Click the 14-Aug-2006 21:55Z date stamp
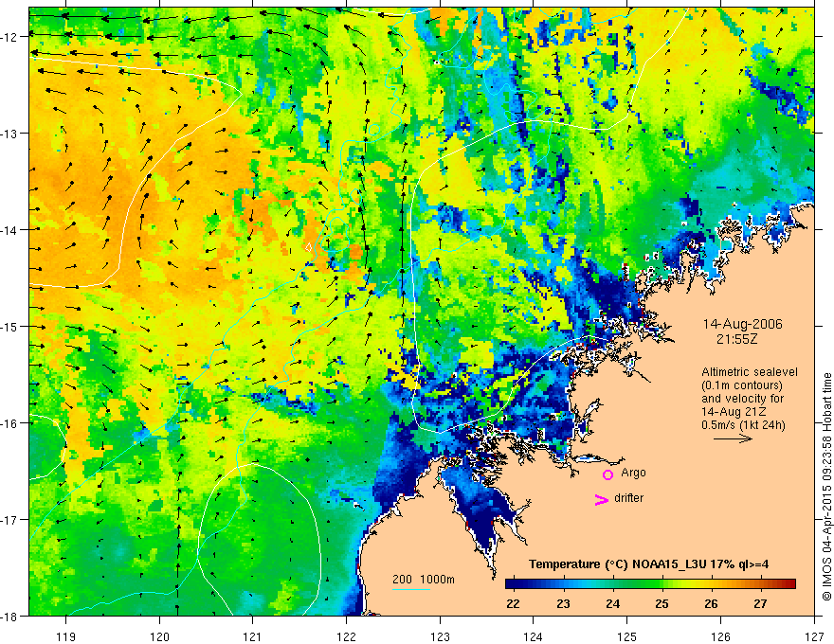 pyautogui.click(x=742, y=331)
